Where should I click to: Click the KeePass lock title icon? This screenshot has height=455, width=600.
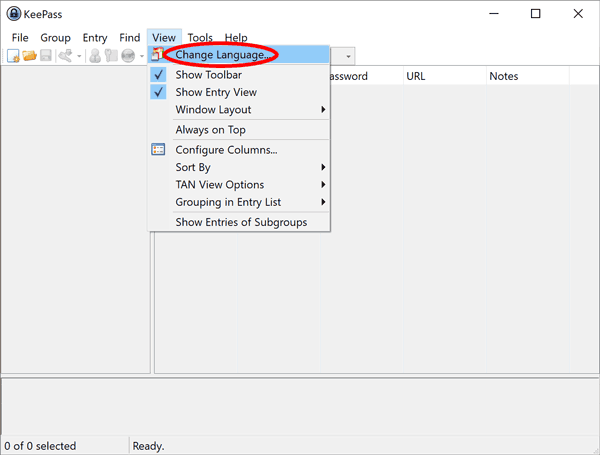[14, 14]
